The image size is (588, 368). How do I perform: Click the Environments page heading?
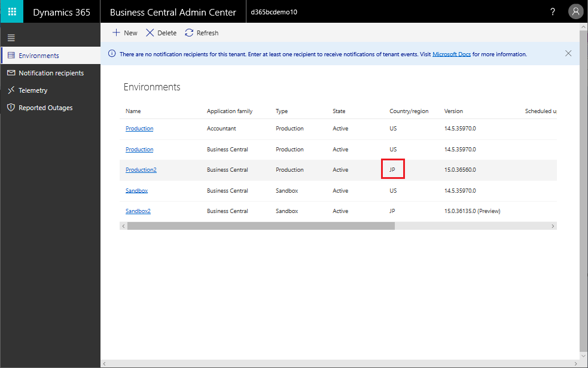pyautogui.click(x=152, y=87)
